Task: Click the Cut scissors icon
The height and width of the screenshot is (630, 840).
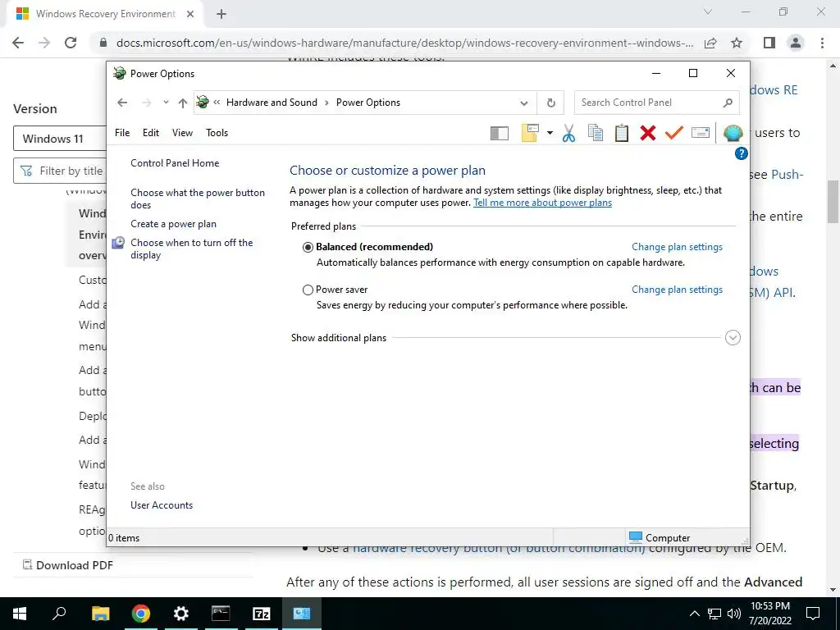Action: point(569,133)
